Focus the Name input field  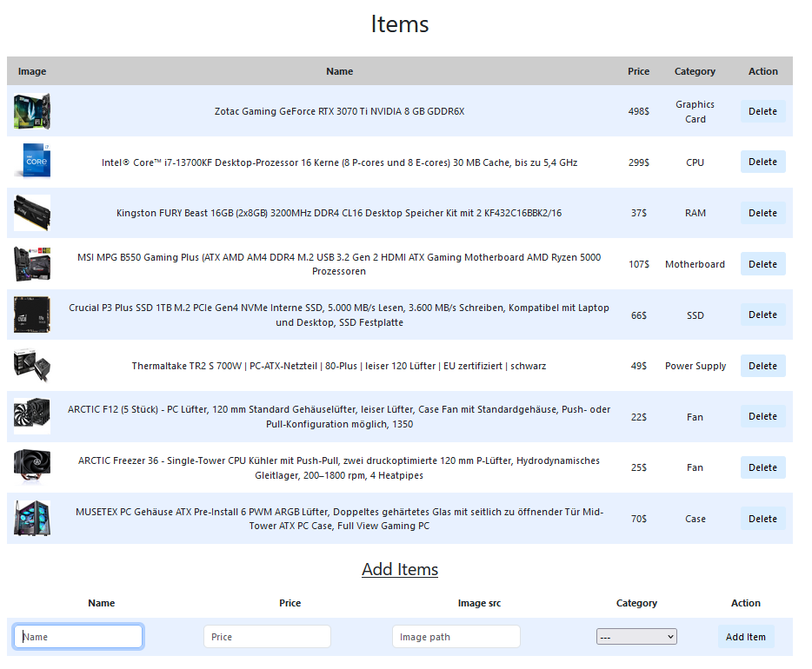[x=78, y=637]
